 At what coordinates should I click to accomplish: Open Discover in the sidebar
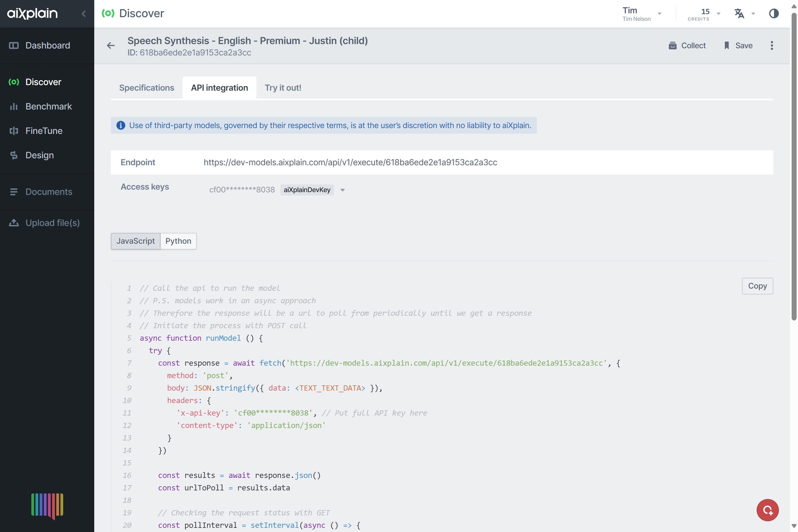[x=43, y=82]
